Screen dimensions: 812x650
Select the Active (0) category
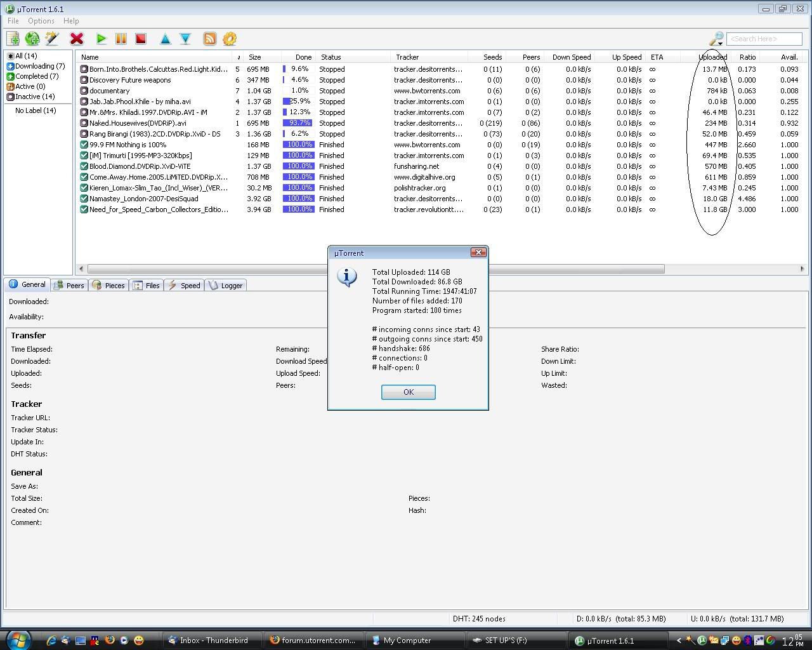coord(26,86)
